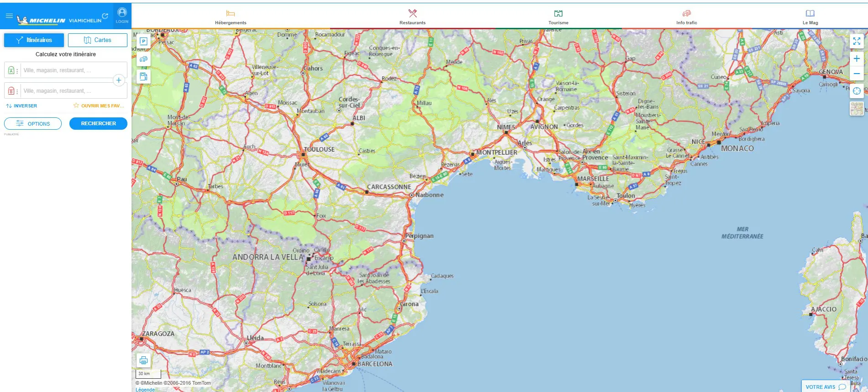
Task: Switch to the Itinéraires tab
Action: coord(34,40)
